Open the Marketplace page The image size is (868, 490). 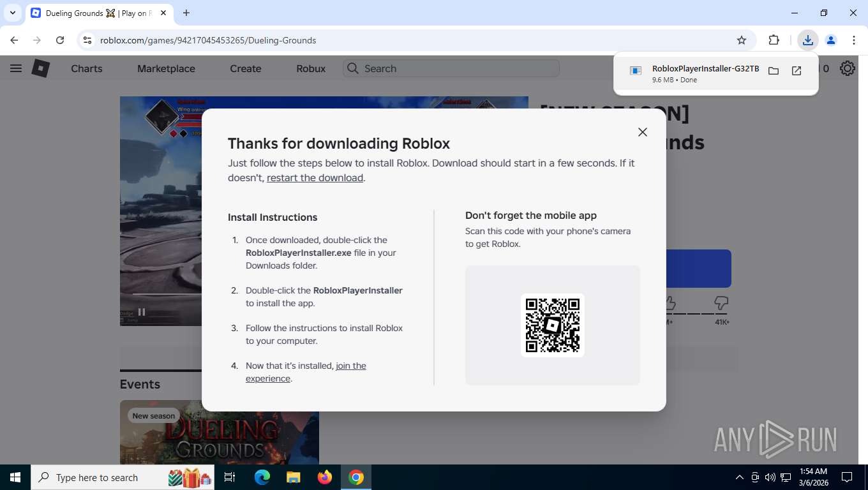[166, 68]
